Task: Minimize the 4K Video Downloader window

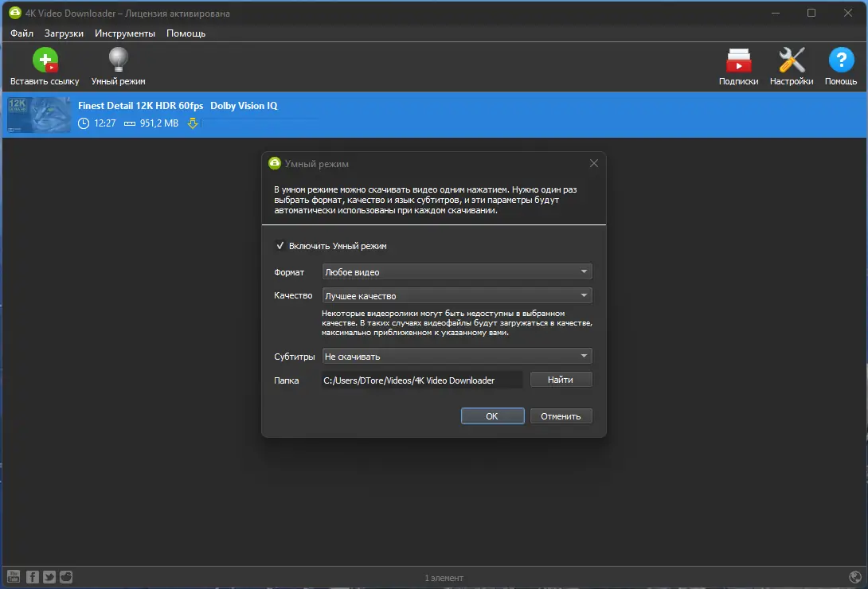Action: coord(775,13)
